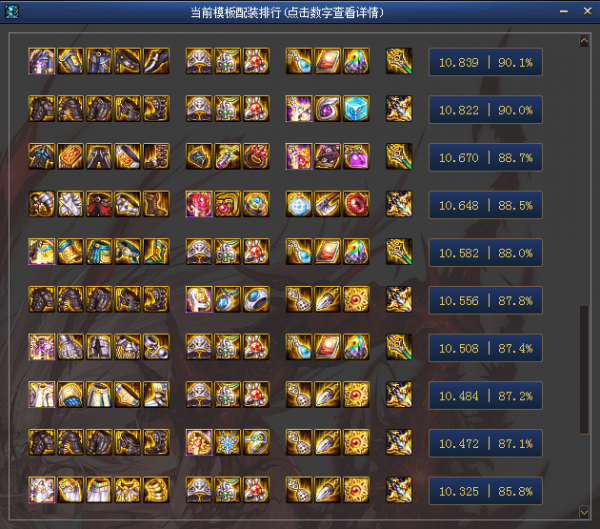Viewport: 600px width, 529px height.
Task: Click the red hat character icon in fourth row
Action: 99,204
